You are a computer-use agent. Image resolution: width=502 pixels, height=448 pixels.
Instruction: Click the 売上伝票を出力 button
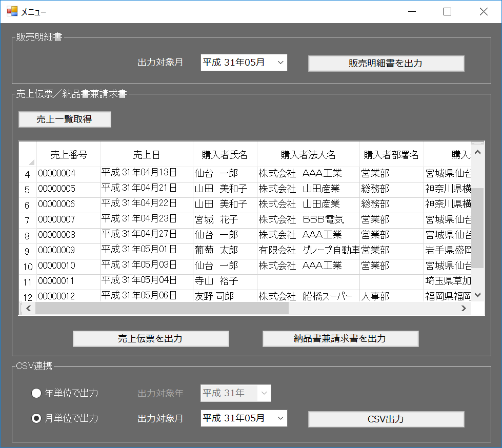pos(151,338)
